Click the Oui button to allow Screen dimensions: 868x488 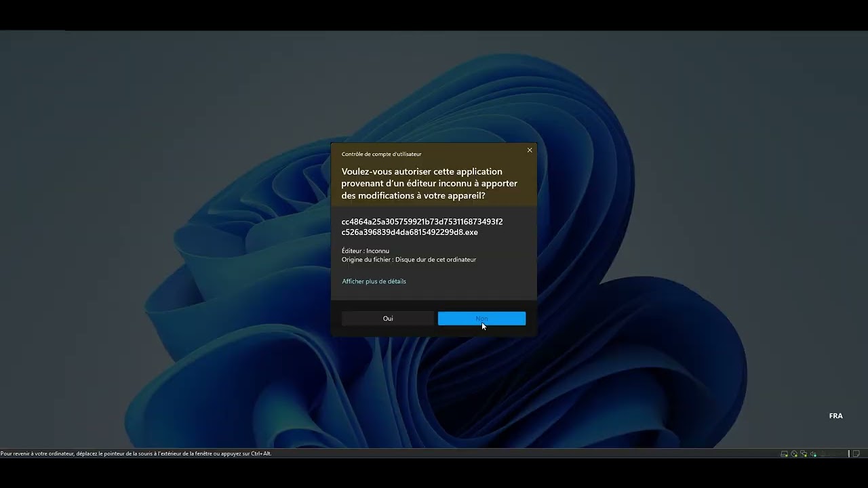click(387, 319)
